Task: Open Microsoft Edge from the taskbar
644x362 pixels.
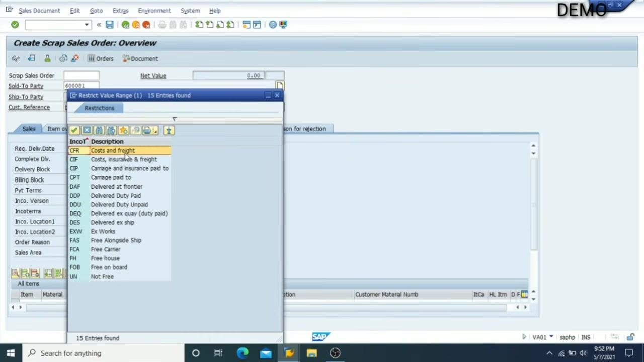Action: [x=243, y=353]
